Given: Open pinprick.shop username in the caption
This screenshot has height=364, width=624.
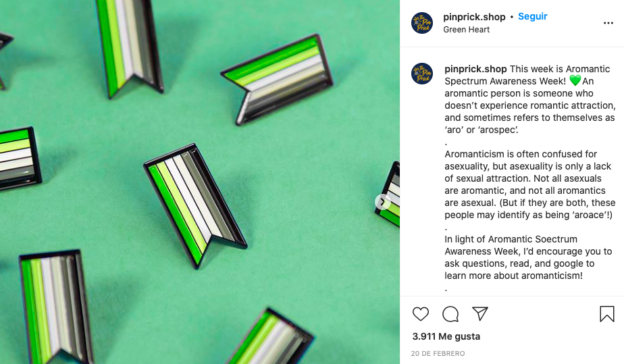Looking at the screenshot, I should (475, 69).
